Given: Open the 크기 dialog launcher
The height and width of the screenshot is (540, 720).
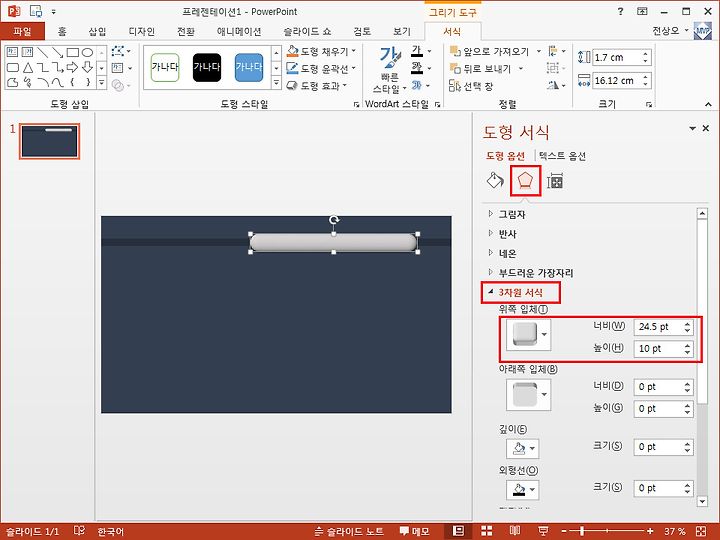Looking at the screenshot, I should [648, 105].
